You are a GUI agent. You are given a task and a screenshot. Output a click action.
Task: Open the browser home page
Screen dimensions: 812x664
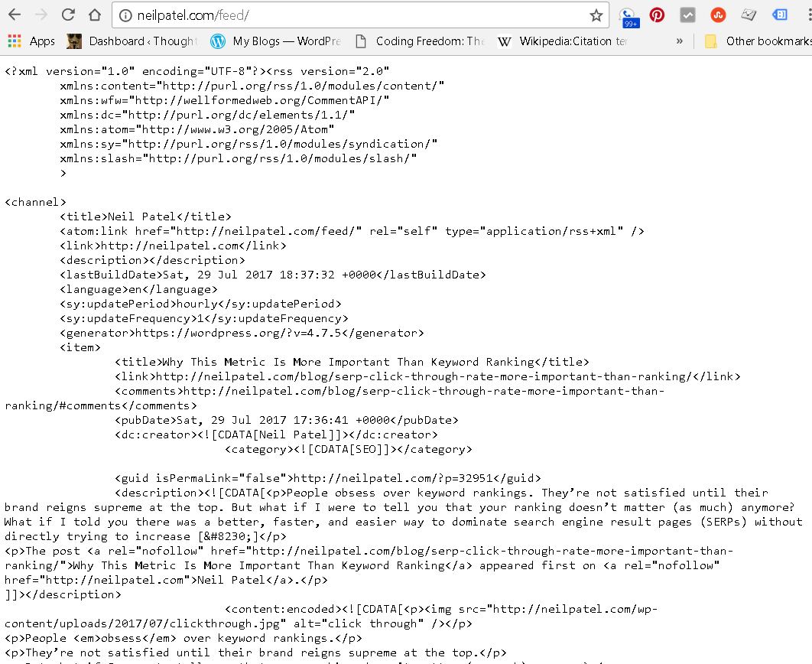(95, 15)
